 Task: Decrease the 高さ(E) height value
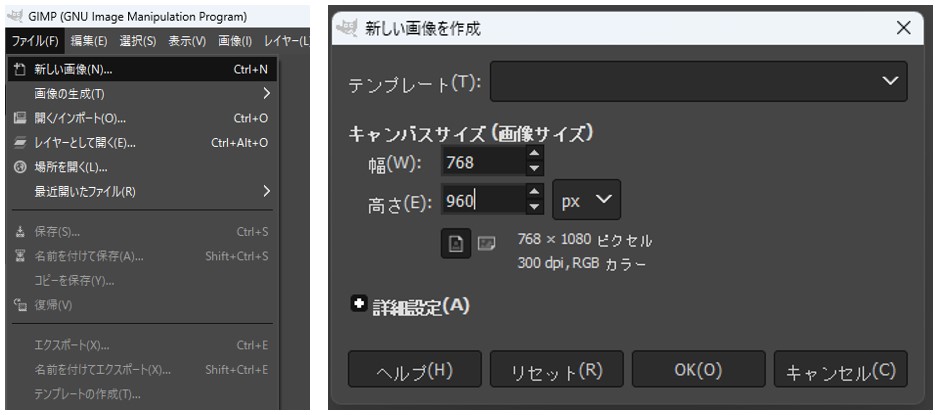[535, 207]
